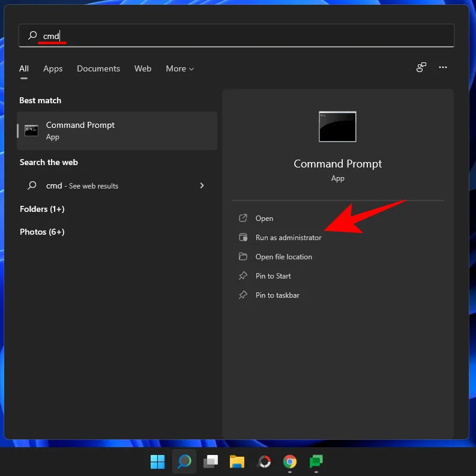Select Command Prompt best match result
Image resolution: width=476 pixels, height=476 pixels.
(117, 130)
